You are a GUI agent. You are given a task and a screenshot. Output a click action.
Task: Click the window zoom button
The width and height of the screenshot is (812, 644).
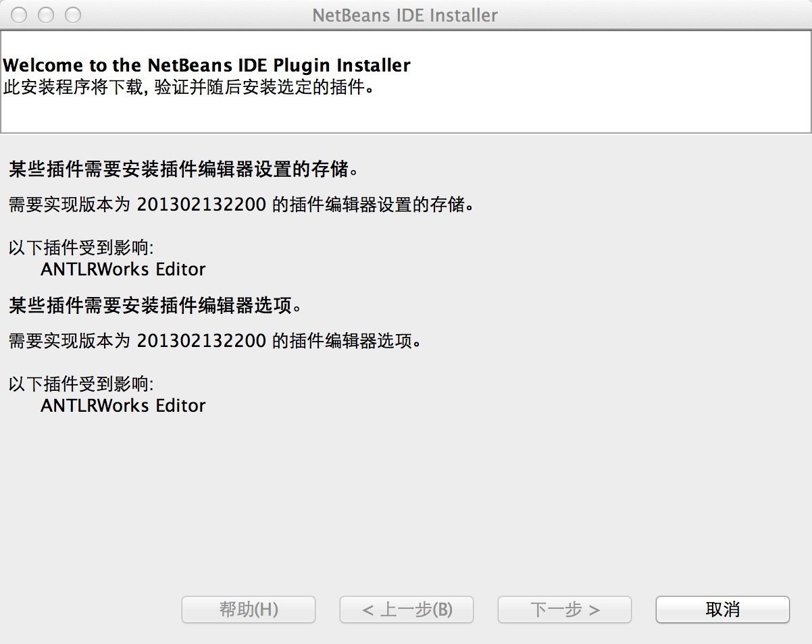coord(72,15)
